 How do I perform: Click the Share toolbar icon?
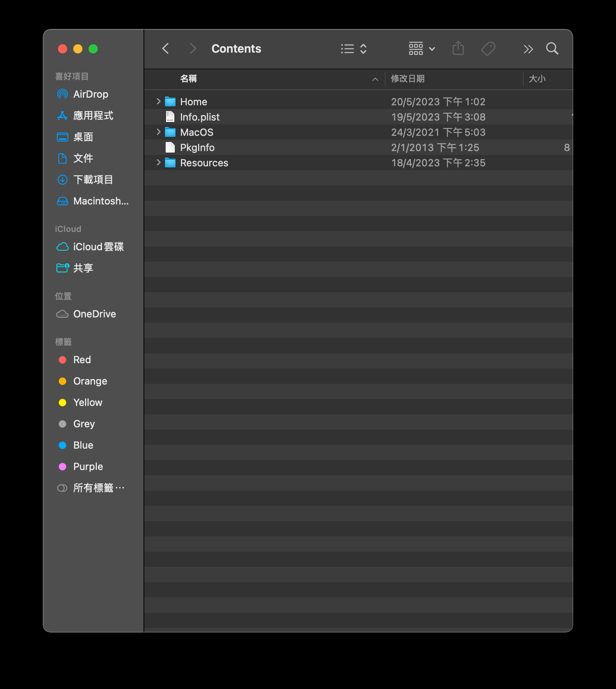pos(458,49)
